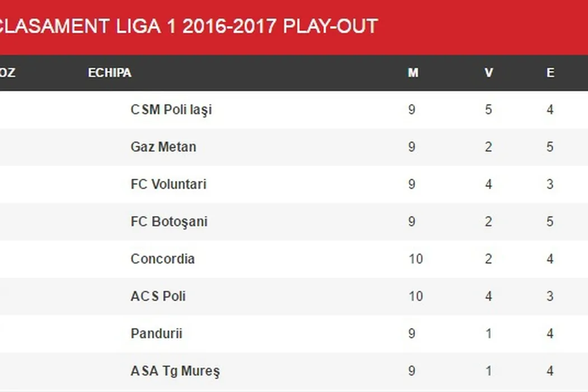Click the CSM Poli Iași team name
The image size is (588, 392).
pos(171,110)
